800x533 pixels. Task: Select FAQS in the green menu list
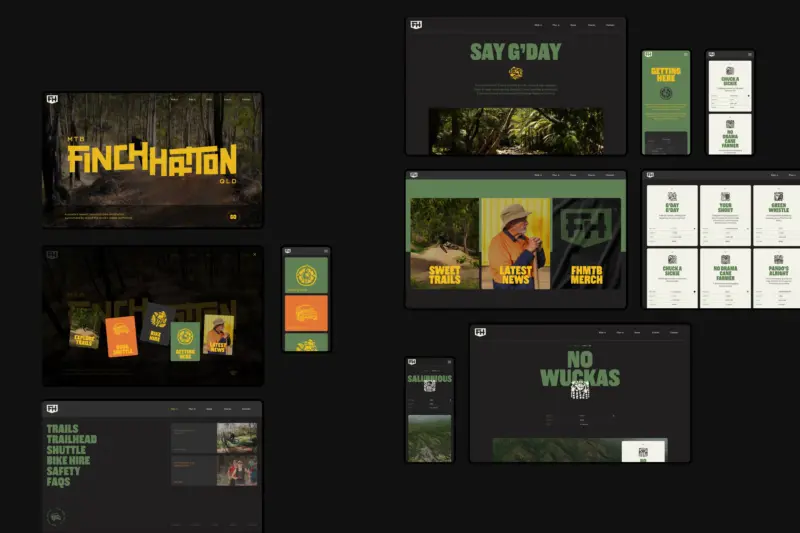click(58, 481)
